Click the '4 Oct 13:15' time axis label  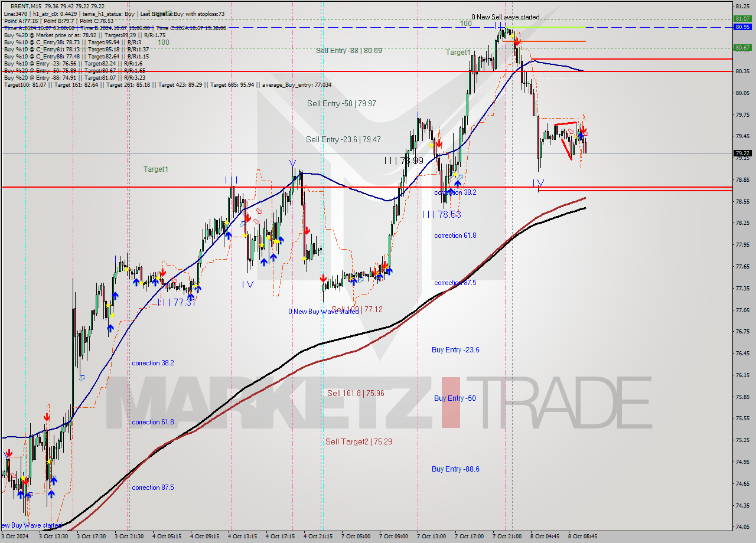pos(242,537)
